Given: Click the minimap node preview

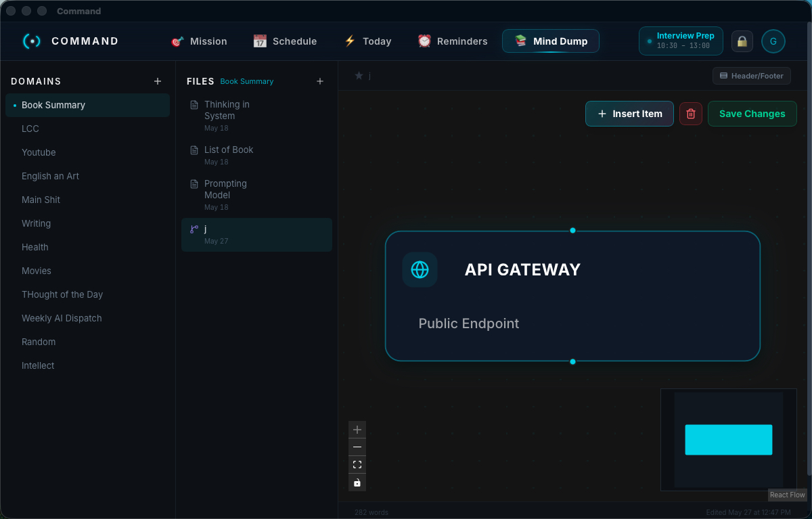Looking at the screenshot, I should [729, 440].
